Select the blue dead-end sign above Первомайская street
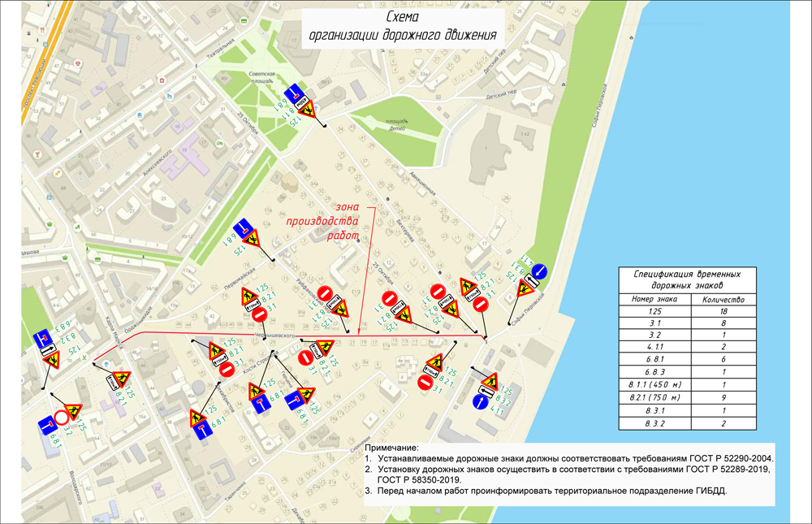The height and width of the screenshot is (524, 812). click(x=243, y=227)
